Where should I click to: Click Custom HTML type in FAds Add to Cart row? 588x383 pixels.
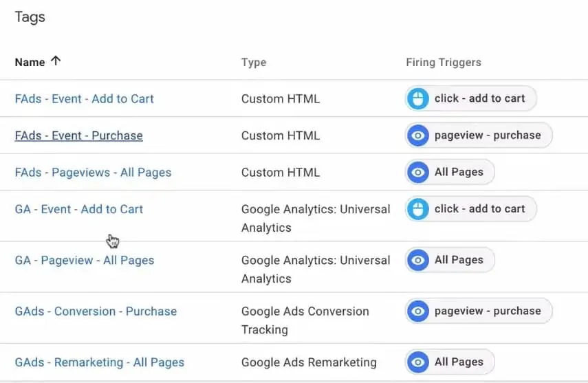[281, 98]
